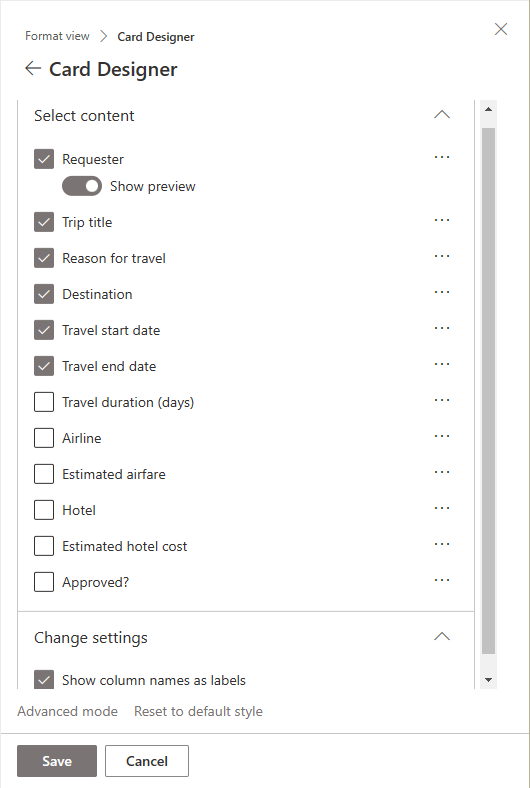Switch to Advanced mode
530x788 pixels.
(67, 711)
